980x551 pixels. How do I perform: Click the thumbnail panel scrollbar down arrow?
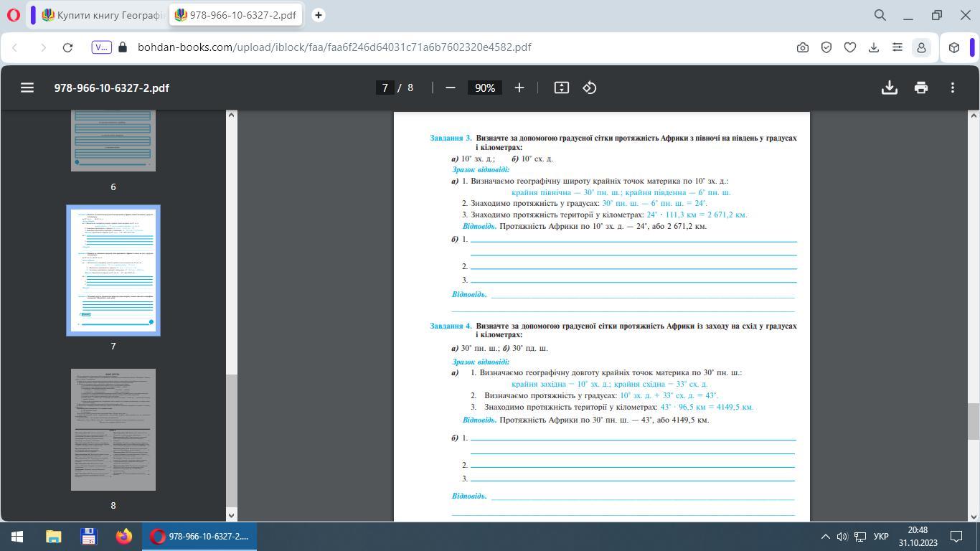(x=232, y=515)
